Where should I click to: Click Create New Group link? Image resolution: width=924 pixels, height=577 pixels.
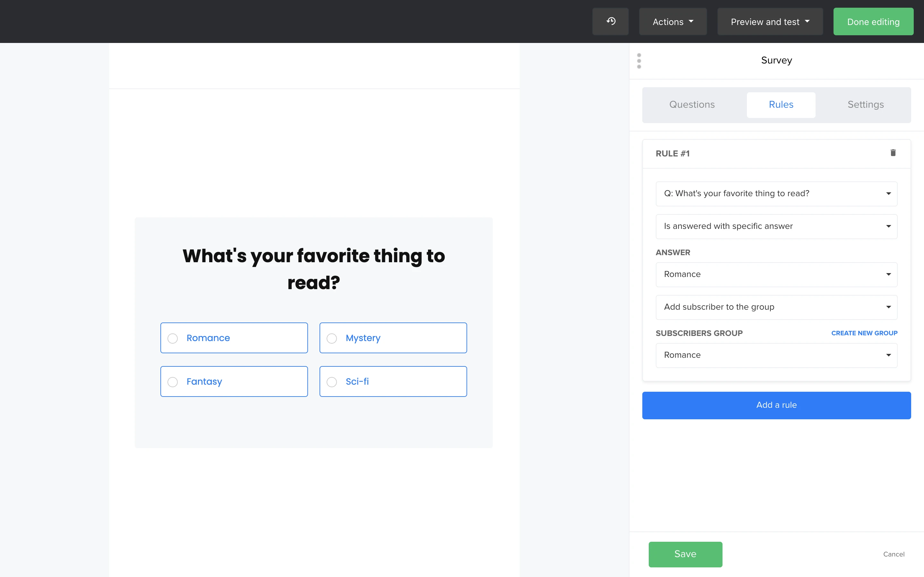(x=864, y=333)
